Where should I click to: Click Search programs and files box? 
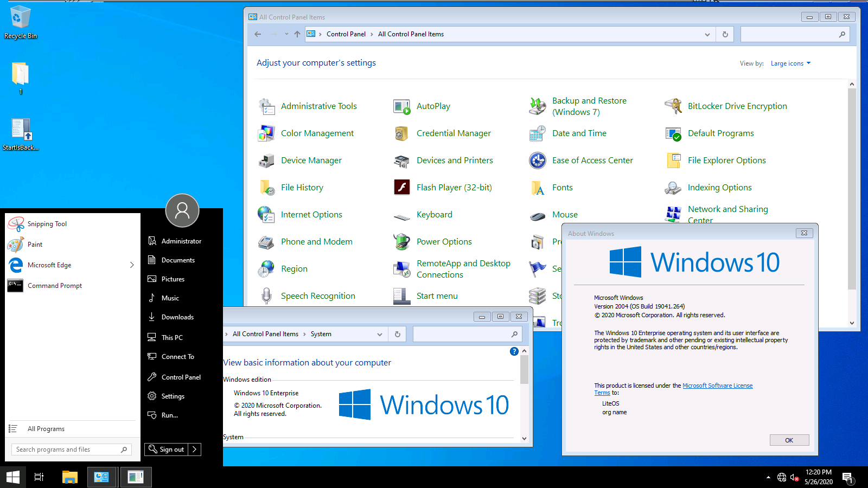click(x=71, y=450)
